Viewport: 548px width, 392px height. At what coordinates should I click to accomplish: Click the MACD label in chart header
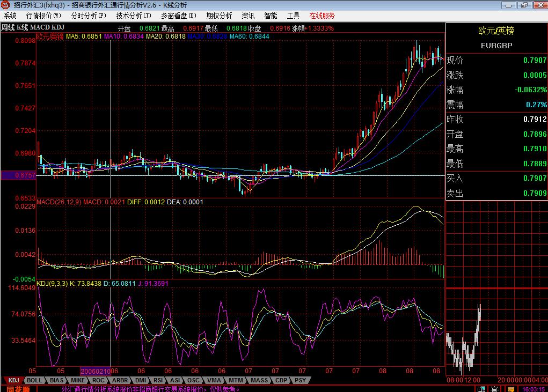pos(40,27)
